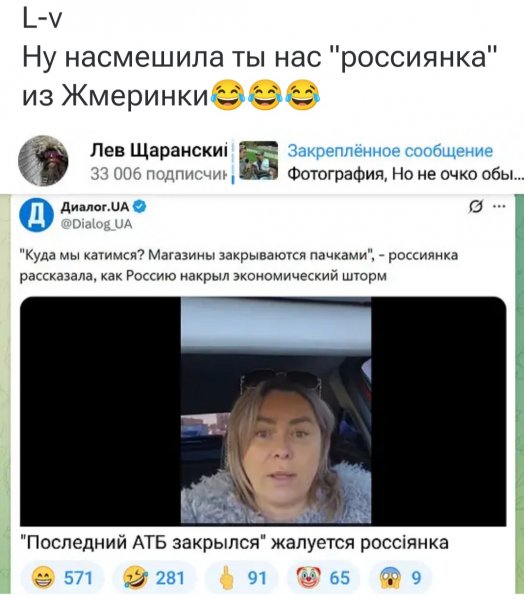This screenshot has width=524, height=600.
Task: Open the @Dialog_UA handle link
Action: [x=96, y=224]
